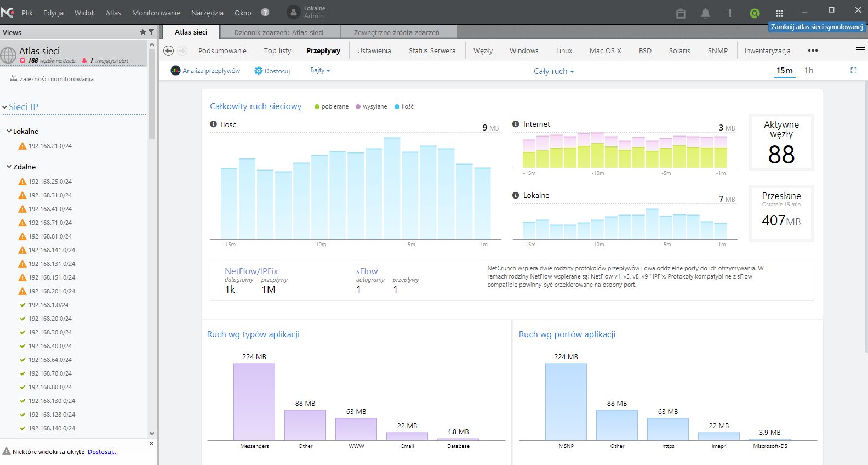Open the Monitorowanie menu
The image size is (868, 465).
pyautogui.click(x=156, y=13)
